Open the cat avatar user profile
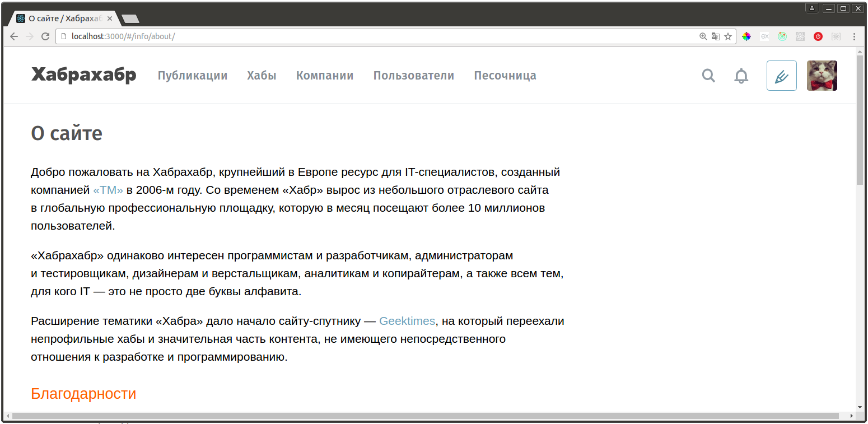 point(822,76)
